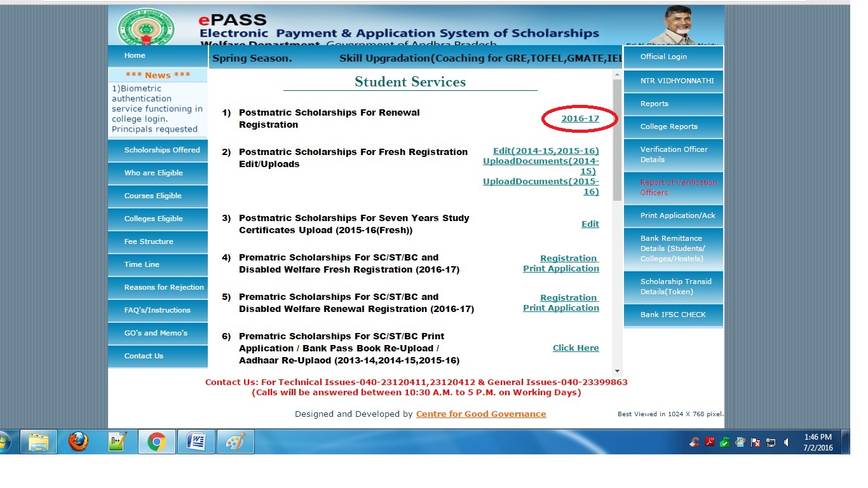Open Microsoft Word from the taskbar

tap(196, 441)
